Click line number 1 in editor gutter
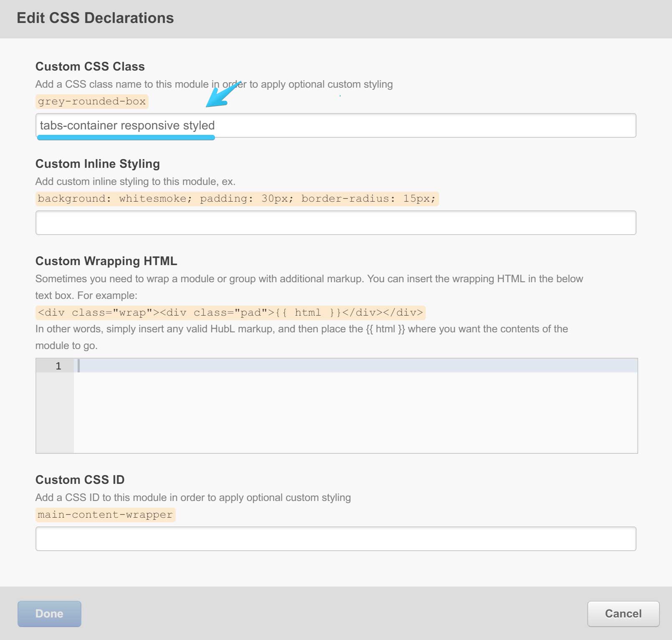This screenshot has height=640, width=672. point(58,366)
